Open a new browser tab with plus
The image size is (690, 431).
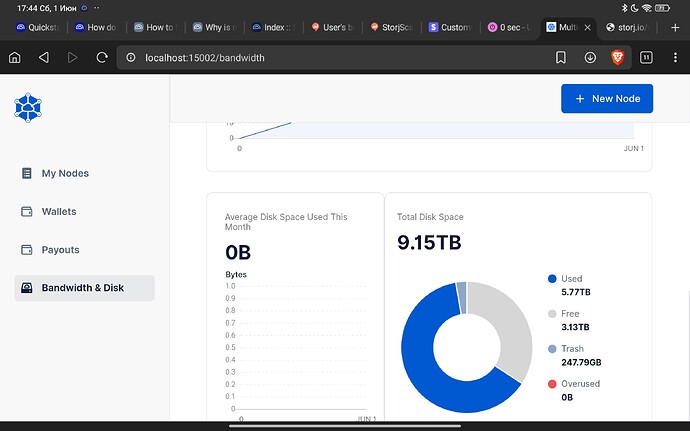pyautogui.click(x=675, y=27)
